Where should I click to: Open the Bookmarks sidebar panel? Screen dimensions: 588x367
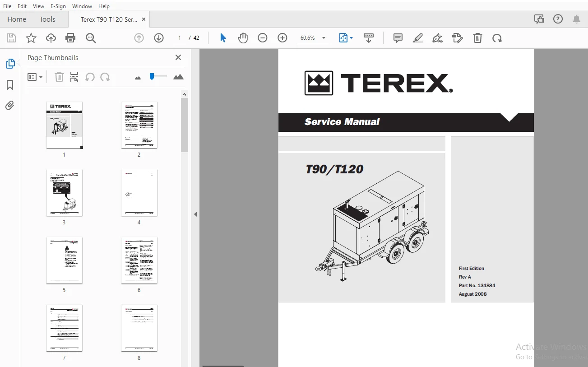pos(10,85)
